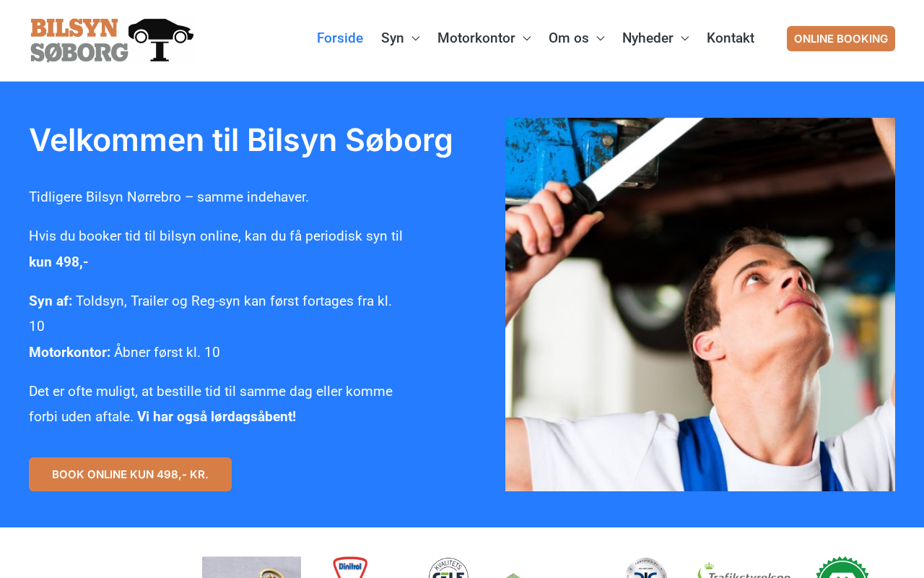The height and width of the screenshot is (578, 924).
Task: Click the mechanic inspection photo
Action: (700, 304)
